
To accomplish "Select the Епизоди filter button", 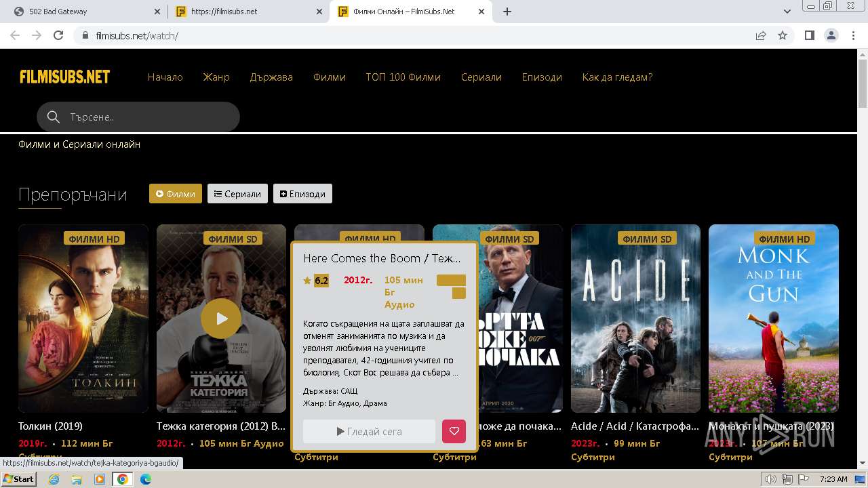I will click(x=302, y=194).
